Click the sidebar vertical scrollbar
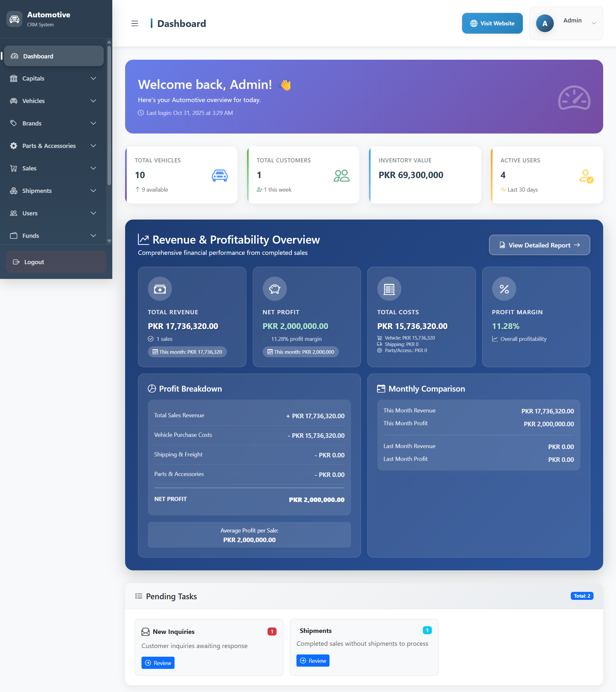Image resolution: width=616 pixels, height=692 pixels. pos(109,115)
